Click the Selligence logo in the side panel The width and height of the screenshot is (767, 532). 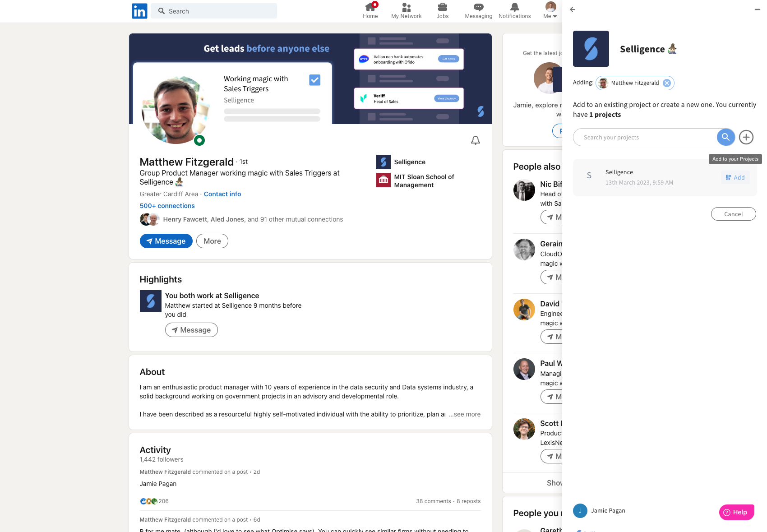coord(591,49)
